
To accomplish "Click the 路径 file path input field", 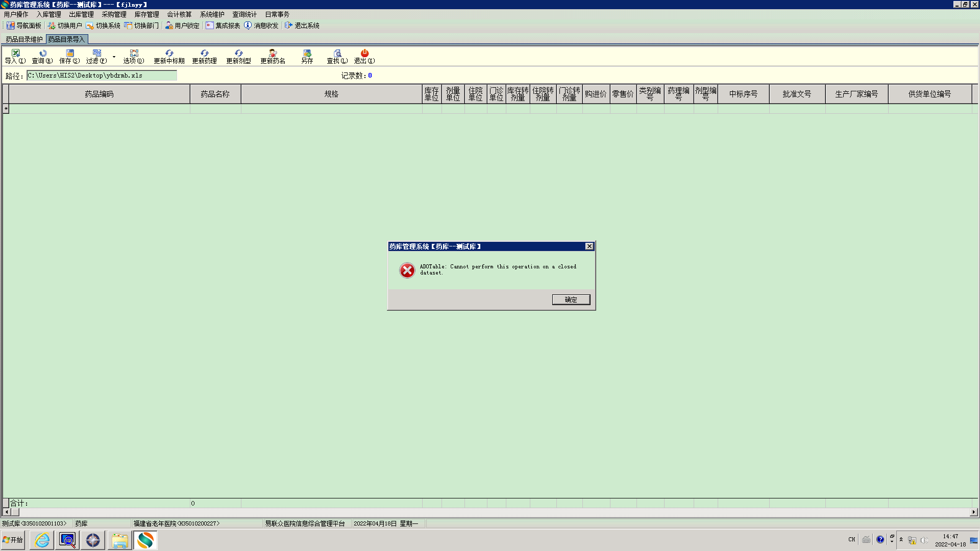I will 102,76.
